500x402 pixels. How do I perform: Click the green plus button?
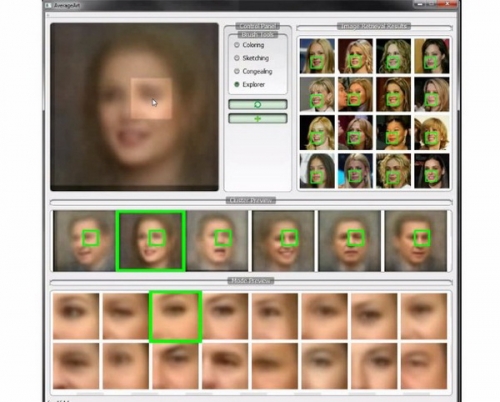tap(257, 119)
